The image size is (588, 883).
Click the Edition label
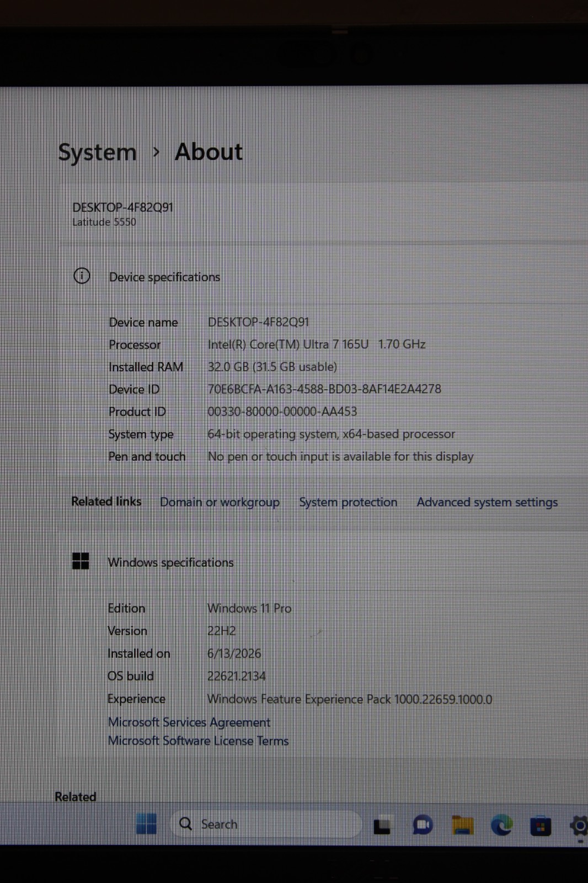click(x=126, y=608)
